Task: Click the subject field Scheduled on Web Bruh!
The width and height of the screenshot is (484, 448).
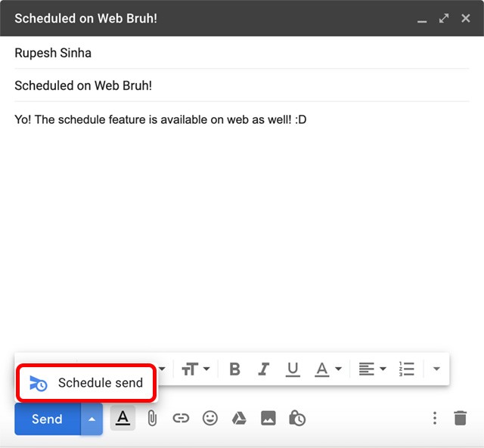Action: click(242, 85)
